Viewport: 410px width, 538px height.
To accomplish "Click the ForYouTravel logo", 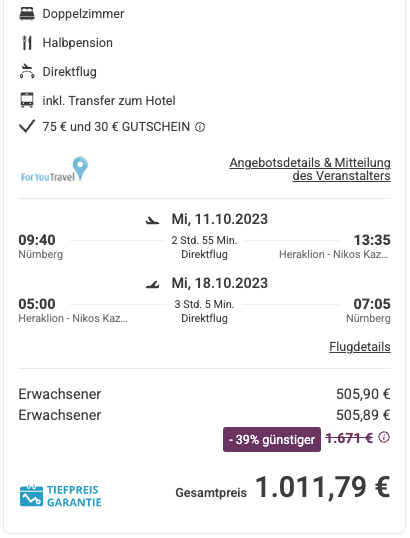I will tap(54, 169).
